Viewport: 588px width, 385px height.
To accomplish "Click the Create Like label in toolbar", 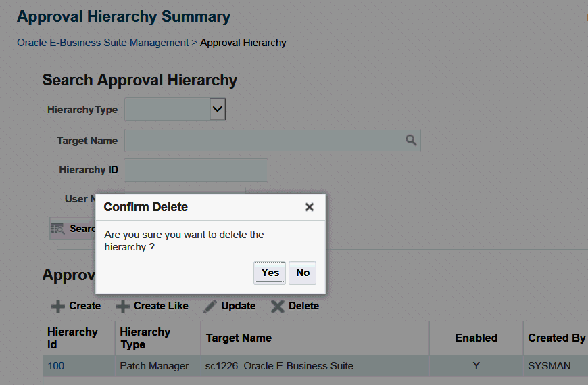I will click(161, 307).
